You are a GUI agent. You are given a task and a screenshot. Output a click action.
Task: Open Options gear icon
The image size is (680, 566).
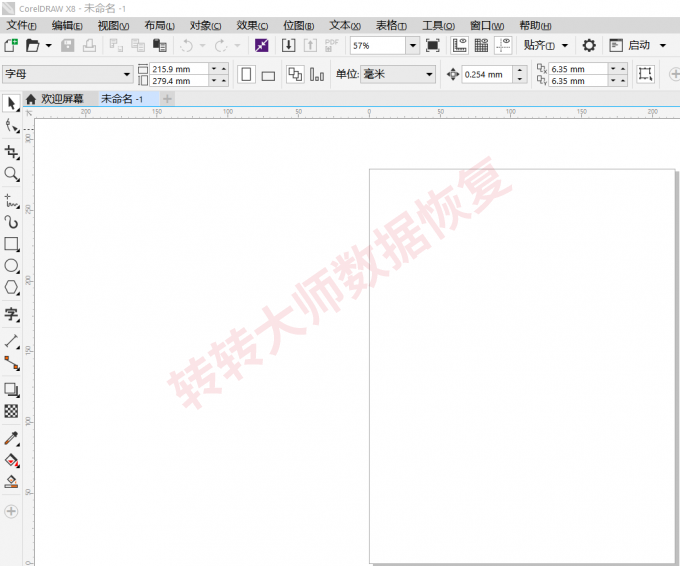coord(588,45)
